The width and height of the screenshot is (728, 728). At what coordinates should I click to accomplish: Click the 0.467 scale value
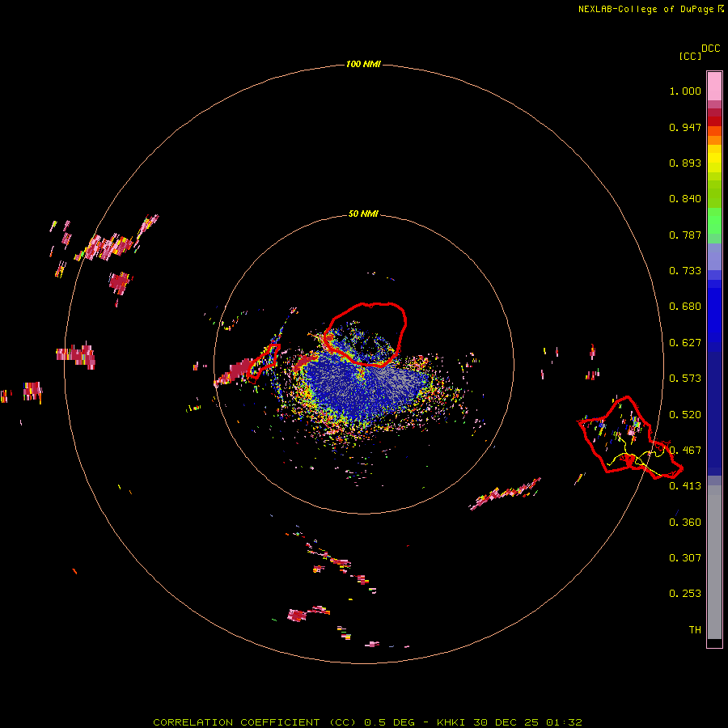[x=685, y=451]
